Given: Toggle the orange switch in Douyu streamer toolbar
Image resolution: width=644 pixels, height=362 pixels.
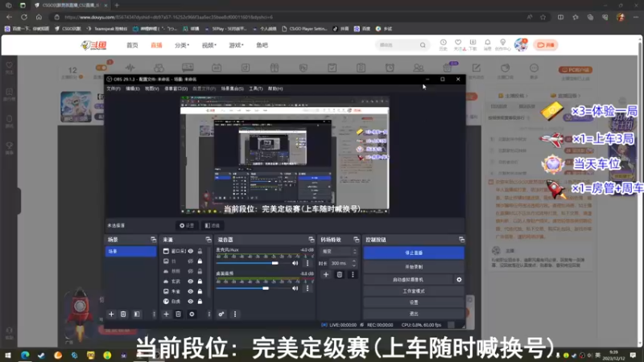Looking at the screenshot, I should point(101,68).
